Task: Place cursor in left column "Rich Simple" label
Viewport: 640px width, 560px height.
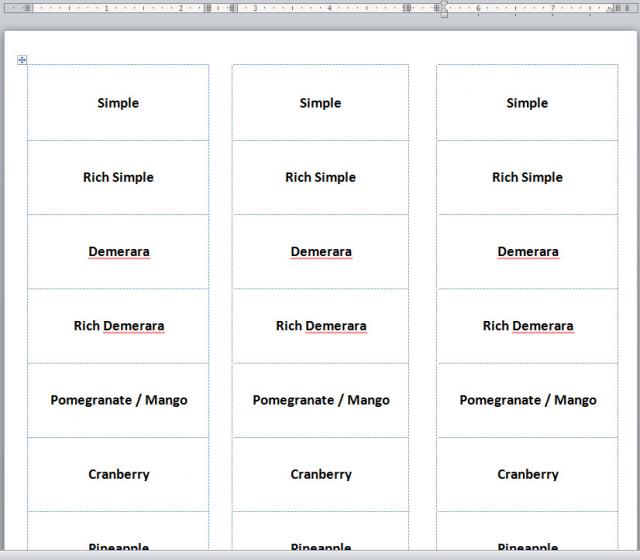Action: [118, 177]
